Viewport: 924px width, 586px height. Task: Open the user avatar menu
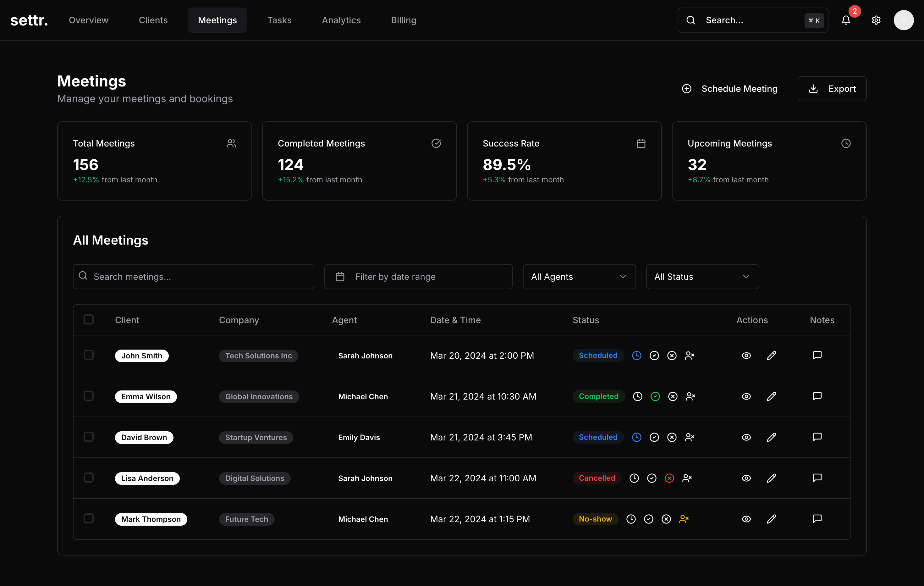click(904, 20)
